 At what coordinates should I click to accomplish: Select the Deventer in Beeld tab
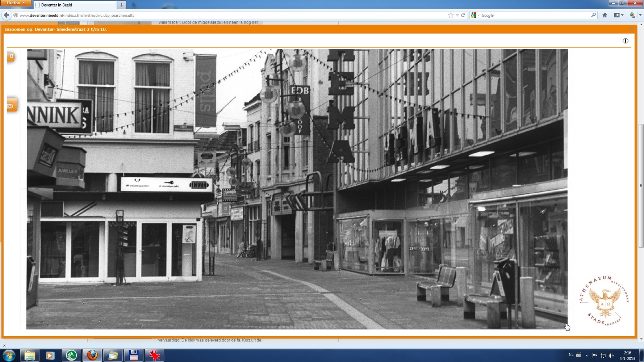coord(75,5)
